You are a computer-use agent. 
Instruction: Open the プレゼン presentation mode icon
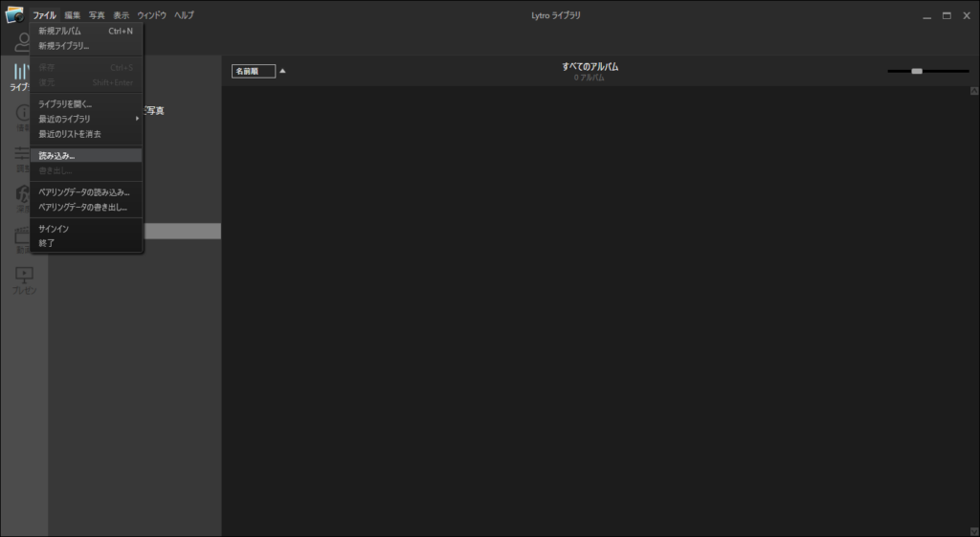pyautogui.click(x=24, y=280)
